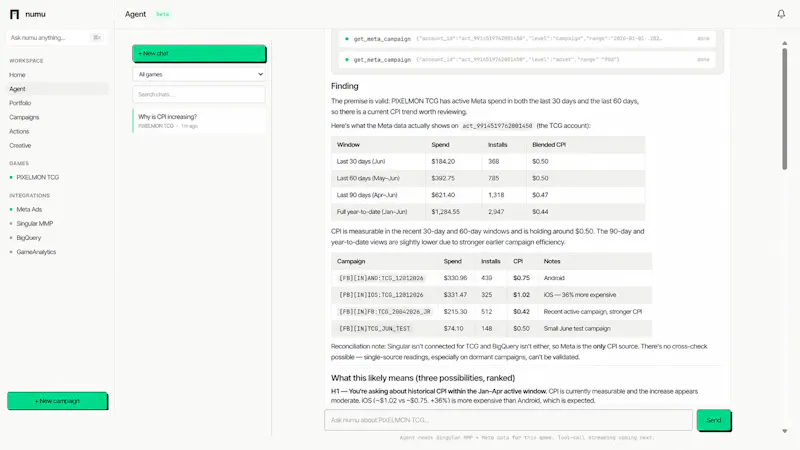The height and width of the screenshot is (450, 800).
Task: Click the Finding heading
Action: tap(344, 86)
